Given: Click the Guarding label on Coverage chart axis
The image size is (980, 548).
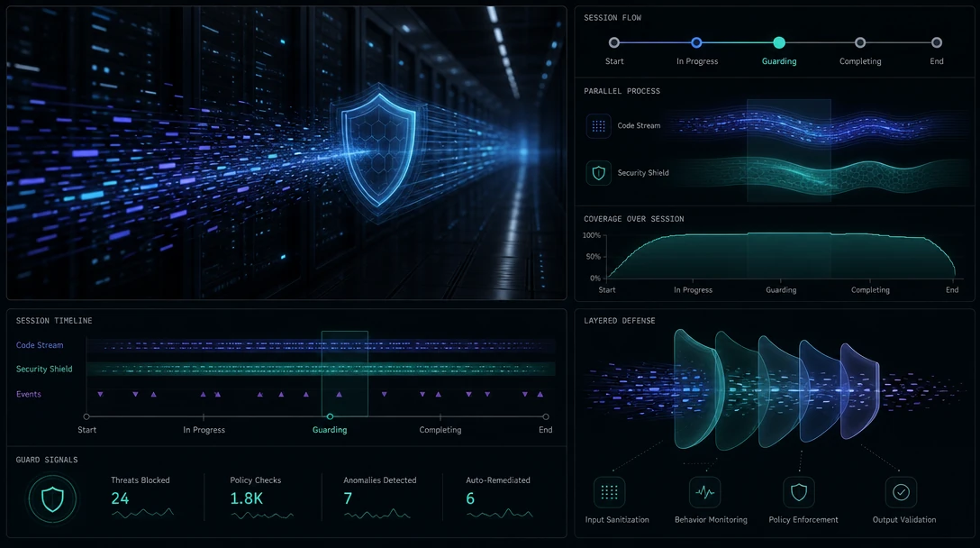Looking at the screenshot, I should [781, 289].
